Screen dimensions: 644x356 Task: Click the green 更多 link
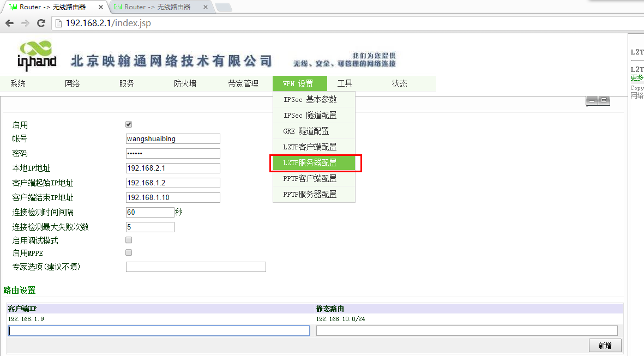point(636,77)
